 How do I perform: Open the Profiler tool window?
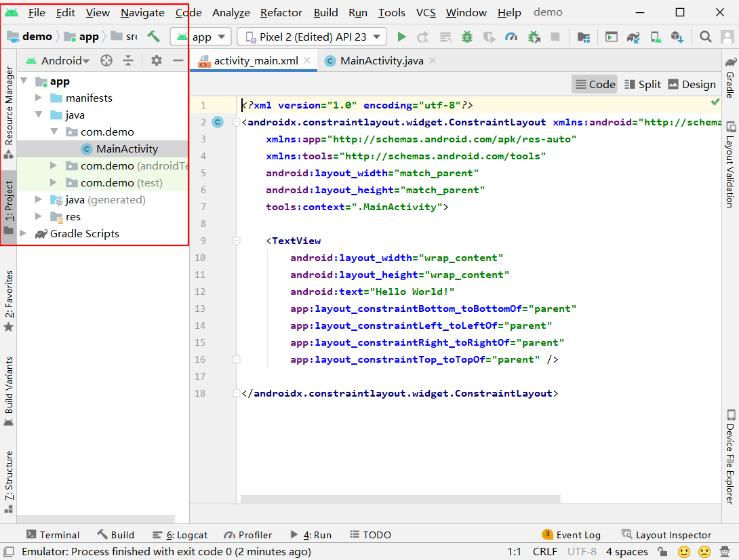248,534
